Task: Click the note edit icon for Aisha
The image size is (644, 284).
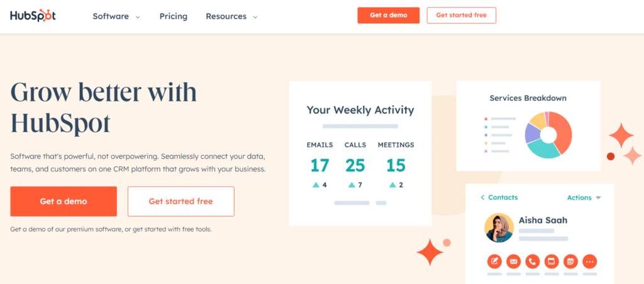Action: coord(495,261)
